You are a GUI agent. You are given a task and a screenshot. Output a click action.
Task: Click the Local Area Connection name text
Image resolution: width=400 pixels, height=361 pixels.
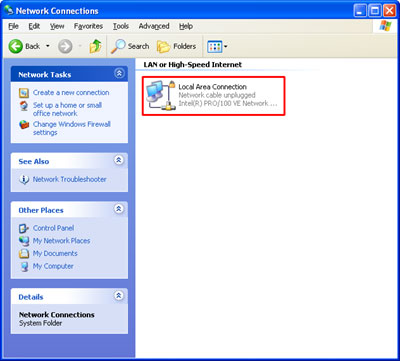(x=213, y=87)
